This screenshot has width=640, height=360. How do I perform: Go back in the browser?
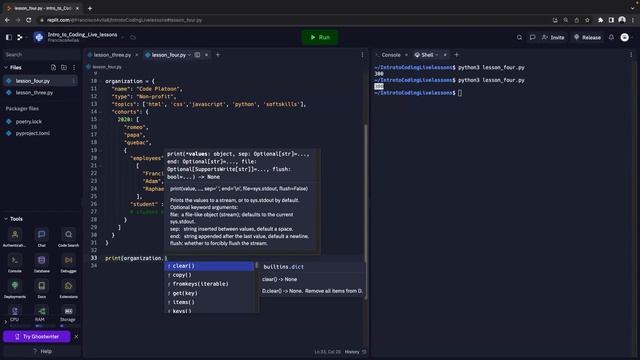7,20
